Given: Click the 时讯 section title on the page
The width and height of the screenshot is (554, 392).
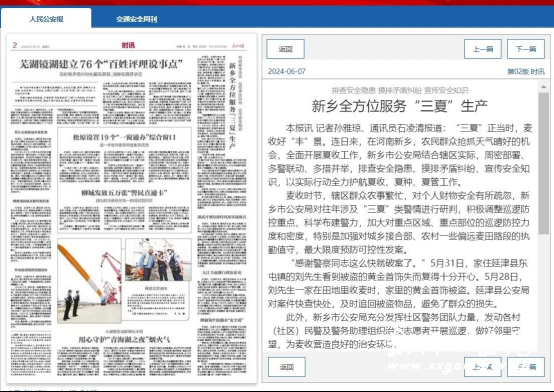Looking at the screenshot, I should [128, 45].
